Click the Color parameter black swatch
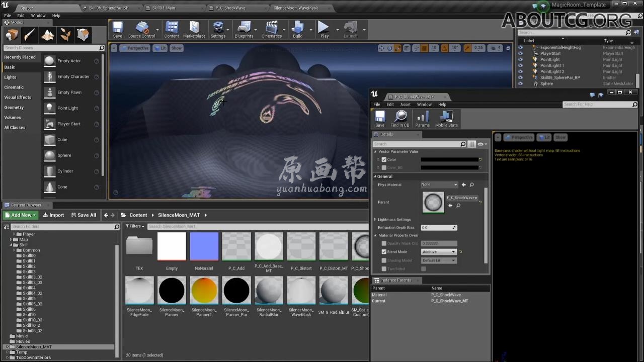This screenshot has height=362, width=644. pyautogui.click(x=449, y=159)
